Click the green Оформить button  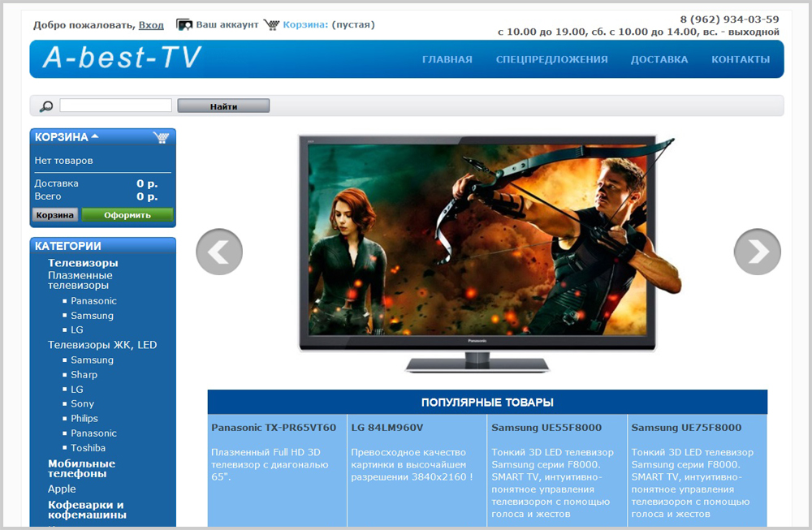(x=127, y=215)
